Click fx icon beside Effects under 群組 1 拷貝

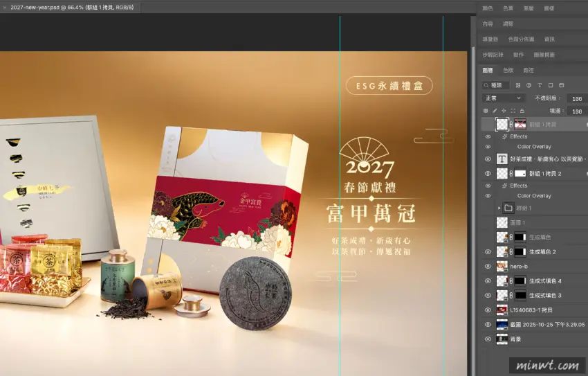pyautogui.click(x=505, y=136)
